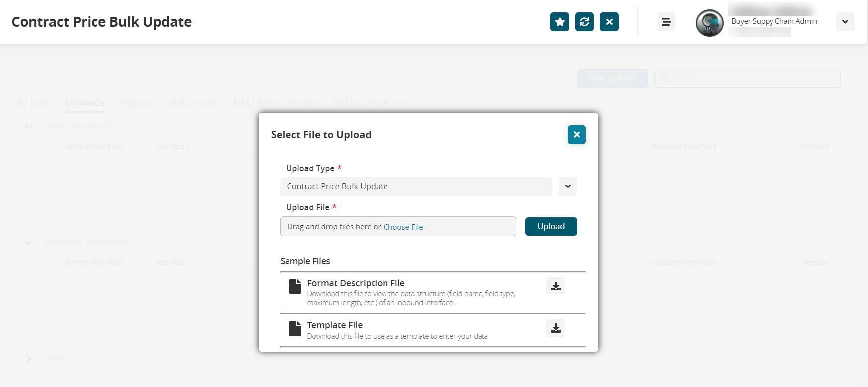Click the refresh icon in header
The width and height of the screenshot is (868, 387).
[584, 22]
